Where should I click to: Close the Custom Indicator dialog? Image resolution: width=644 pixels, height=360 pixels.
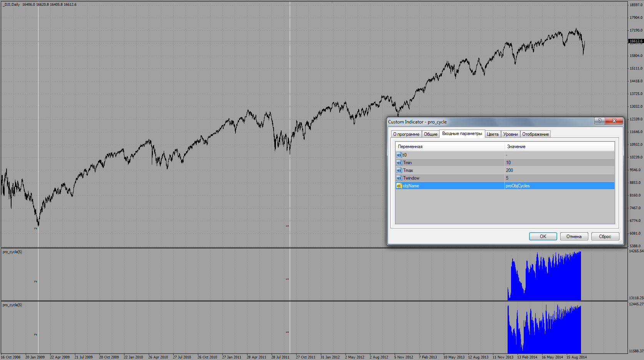(x=614, y=121)
